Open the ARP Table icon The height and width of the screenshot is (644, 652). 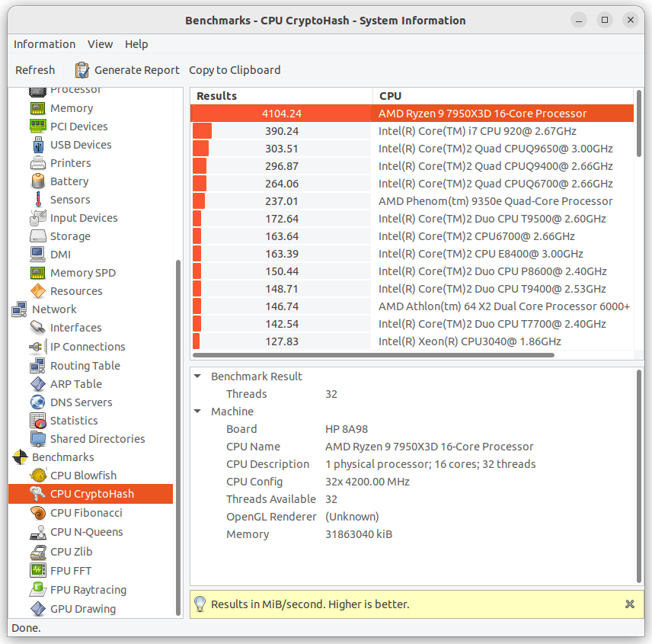tap(37, 384)
